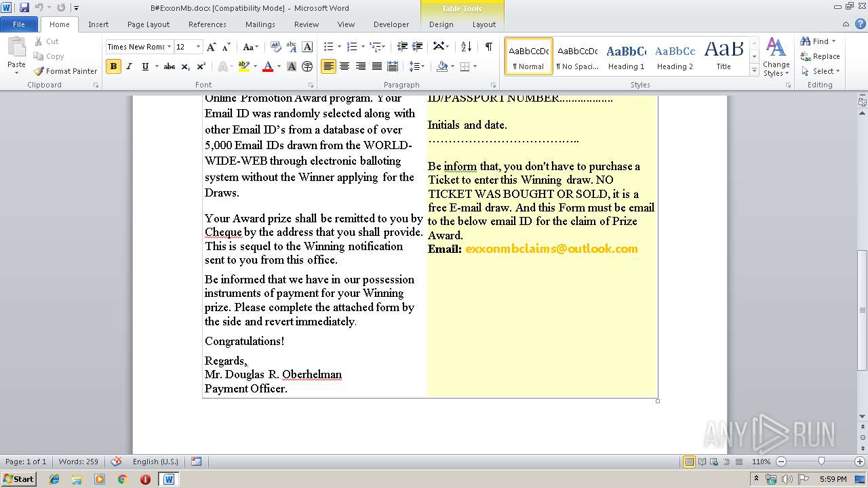This screenshot has height=488, width=868.
Task: Open the Change Case dropdown
Action: point(250,47)
